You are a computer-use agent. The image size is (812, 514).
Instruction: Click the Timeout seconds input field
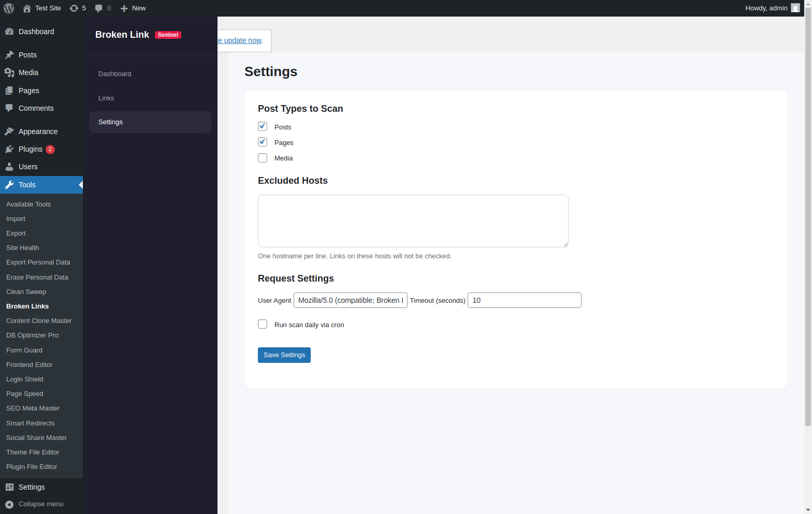tap(525, 300)
